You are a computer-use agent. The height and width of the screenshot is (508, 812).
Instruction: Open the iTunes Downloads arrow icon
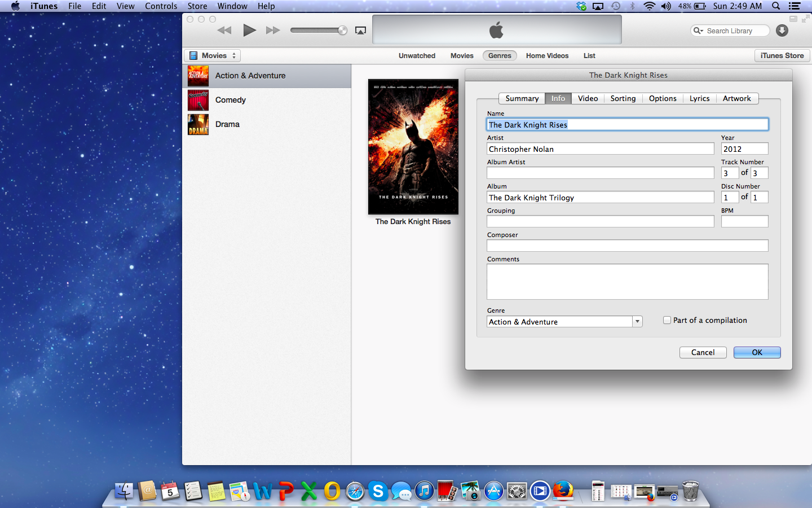click(x=782, y=30)
